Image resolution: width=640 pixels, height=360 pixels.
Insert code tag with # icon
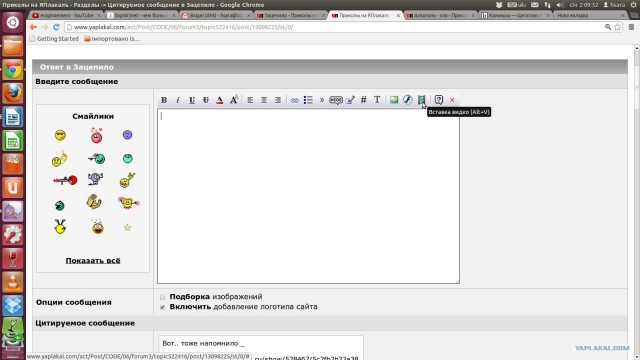coord(363,100)
